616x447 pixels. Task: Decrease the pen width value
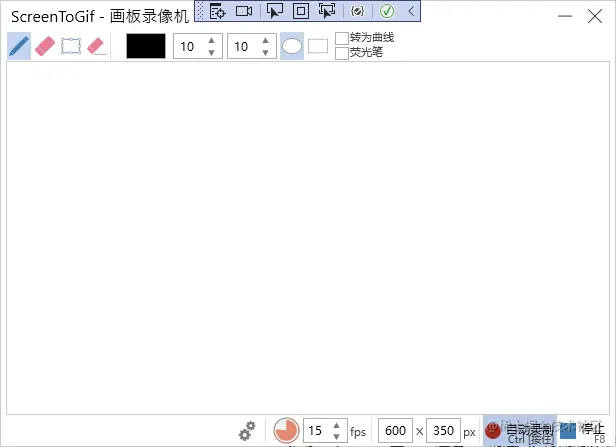pyautogui.click(x=212, y=53)
